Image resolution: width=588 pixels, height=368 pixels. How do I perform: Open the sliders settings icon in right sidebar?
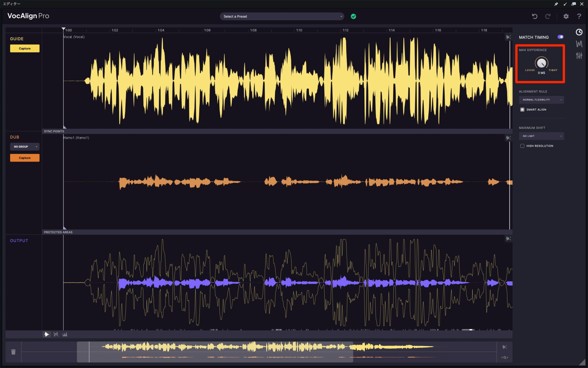[x=579, y=55]
